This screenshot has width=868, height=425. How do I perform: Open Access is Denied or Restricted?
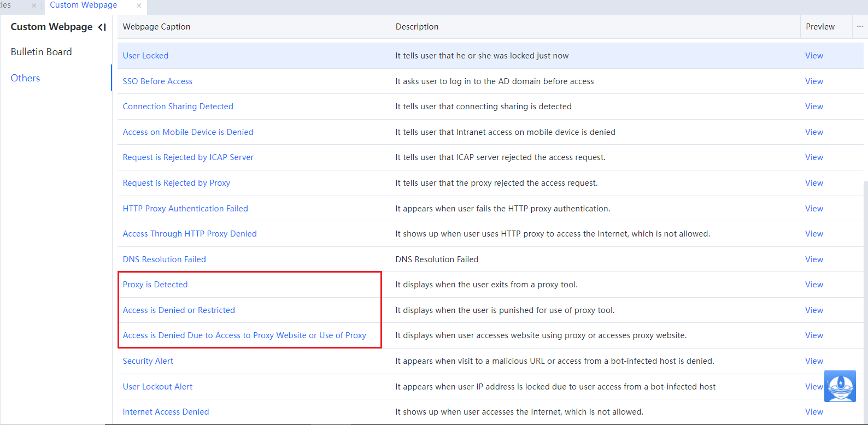pyautogui.click(x=179, y=310)
